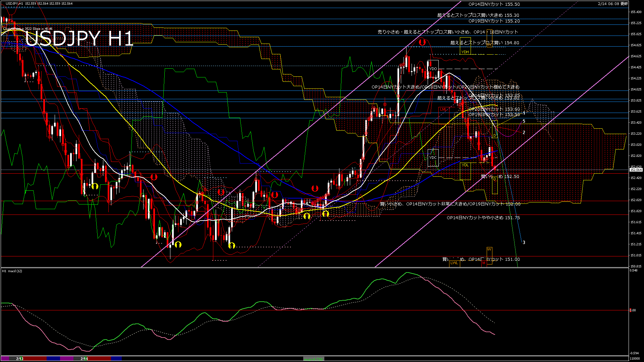The width and height of the screenshot is (644, 362).
Task: Toggle the macd ON button at the bottom
Action: click(314, 359)
